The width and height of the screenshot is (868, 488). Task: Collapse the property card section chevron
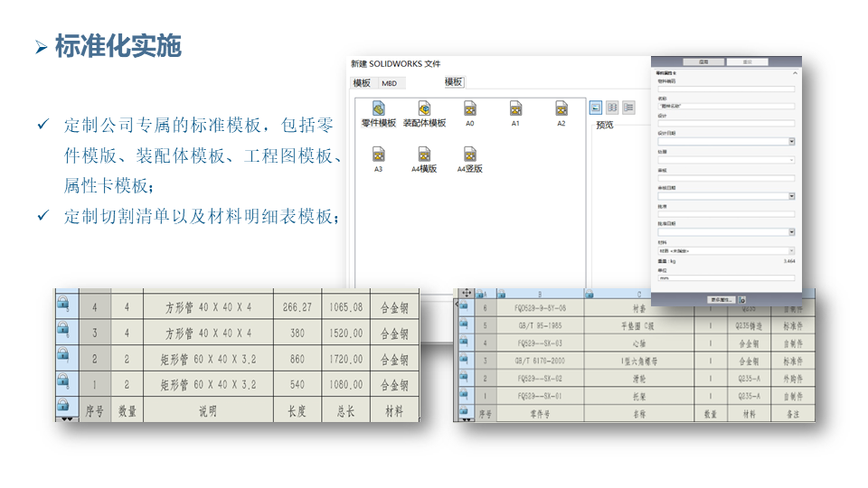point(795,72)
